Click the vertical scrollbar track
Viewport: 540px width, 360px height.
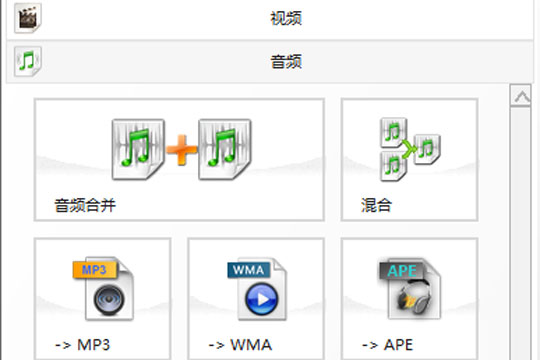coord(521,233)
